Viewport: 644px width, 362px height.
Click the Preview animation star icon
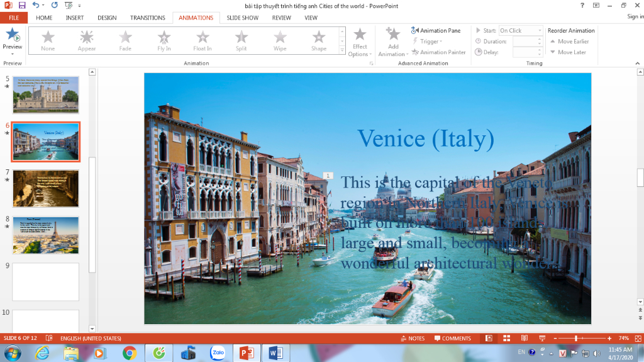[13, 35]
